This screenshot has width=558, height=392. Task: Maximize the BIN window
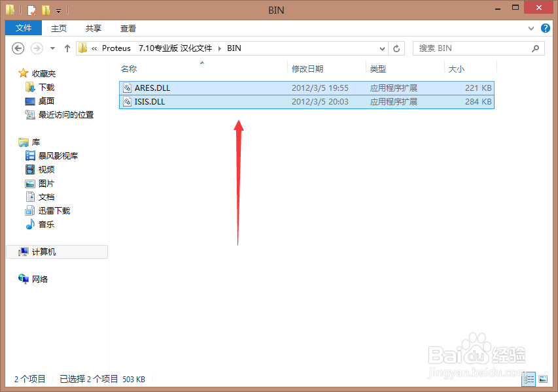pos(515,7)
